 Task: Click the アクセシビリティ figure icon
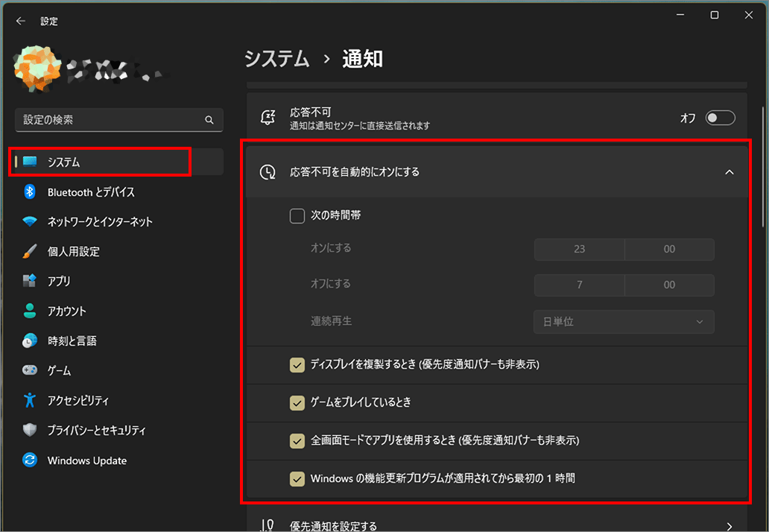click(x=29, y=400)
